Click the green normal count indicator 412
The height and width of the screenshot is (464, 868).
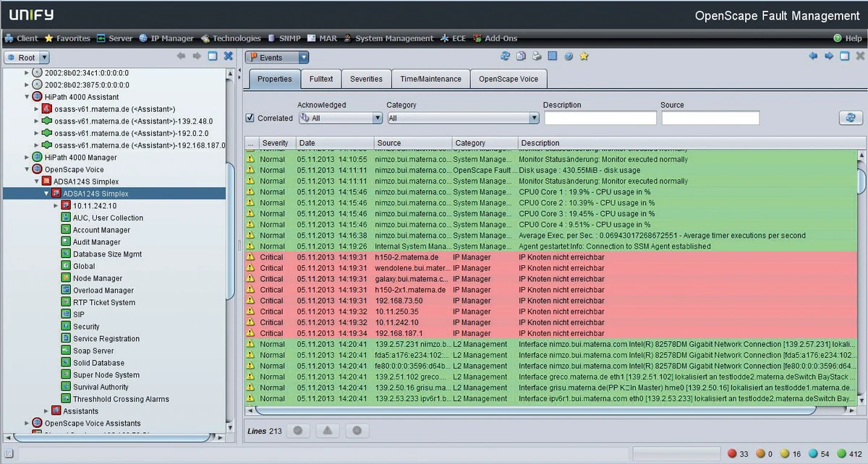pyautogui.click(x=848, y=454)
